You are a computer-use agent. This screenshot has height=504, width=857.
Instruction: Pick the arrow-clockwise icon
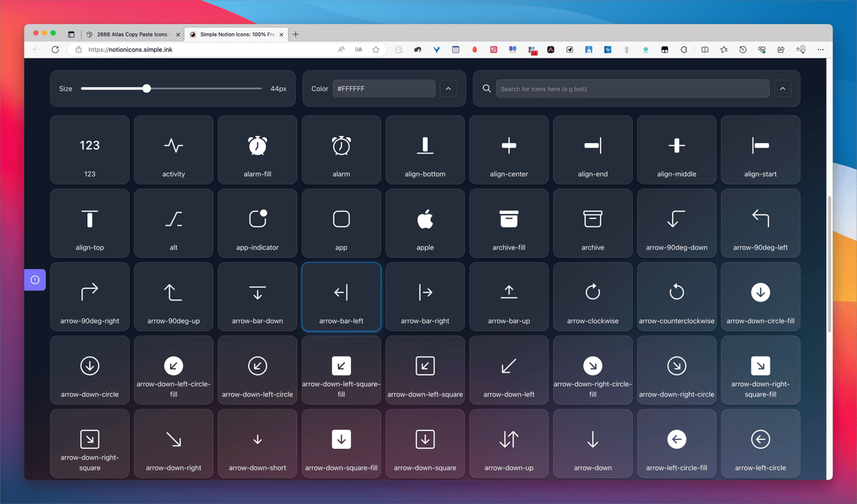[593, 297]
